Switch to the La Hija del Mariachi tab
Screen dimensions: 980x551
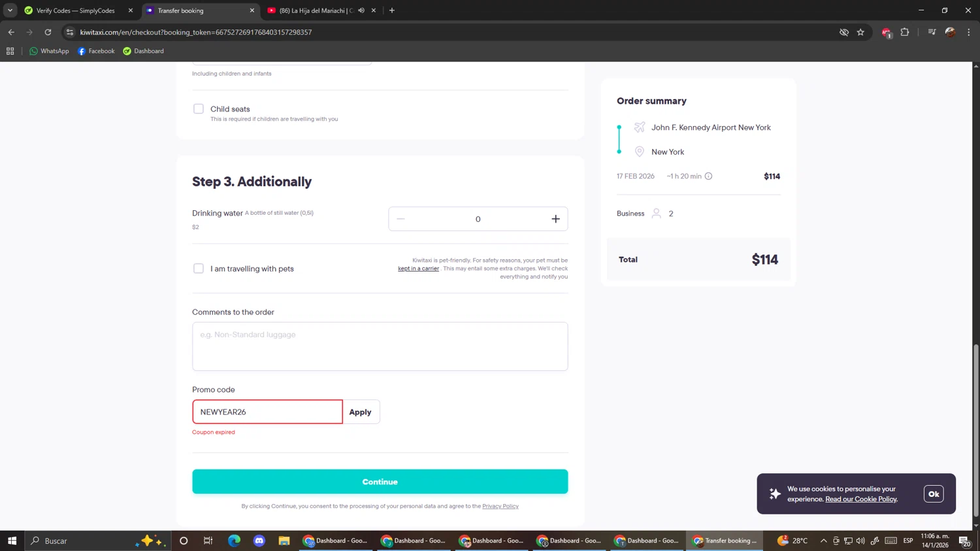click(x=316, y=10)
